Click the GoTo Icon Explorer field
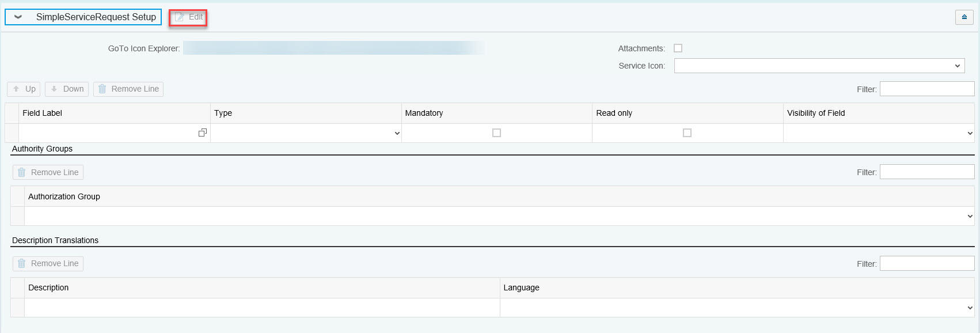Viewport: 980px width, 333px height. click(333, 48)
